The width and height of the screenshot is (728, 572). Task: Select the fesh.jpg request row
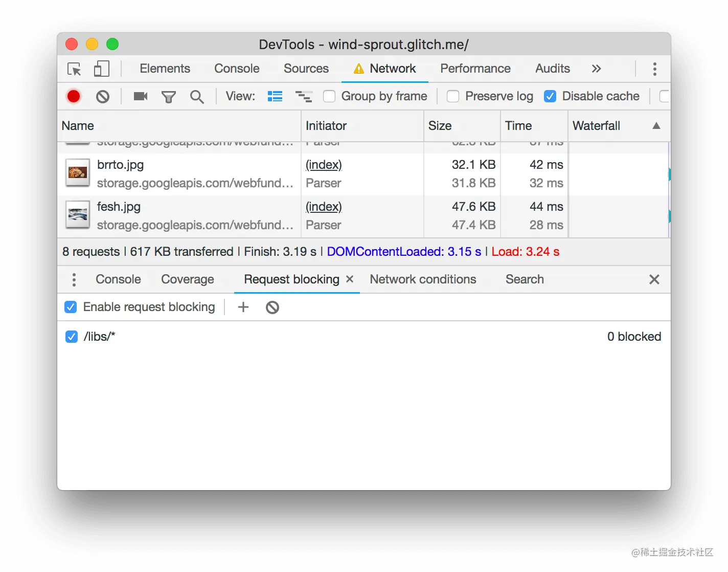(x=363, y=216)
